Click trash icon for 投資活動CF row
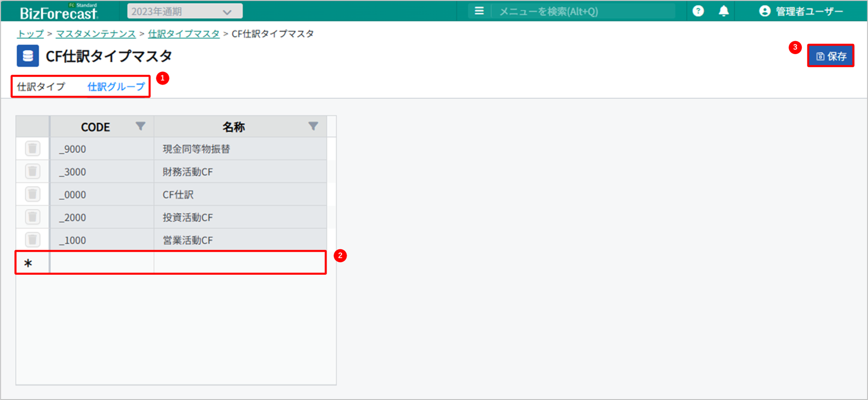The height and width of the screenshot is (400, 868). click(x=32, y=217)
